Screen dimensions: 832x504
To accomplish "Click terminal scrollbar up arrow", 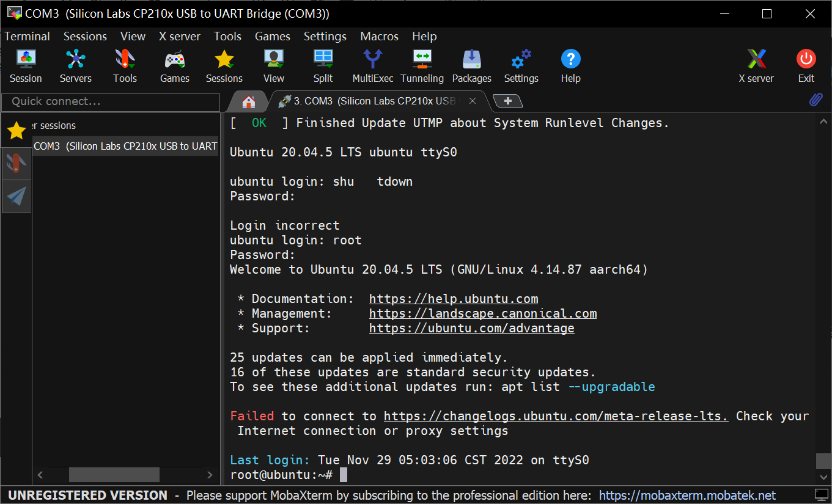I will tap(823, 122).
